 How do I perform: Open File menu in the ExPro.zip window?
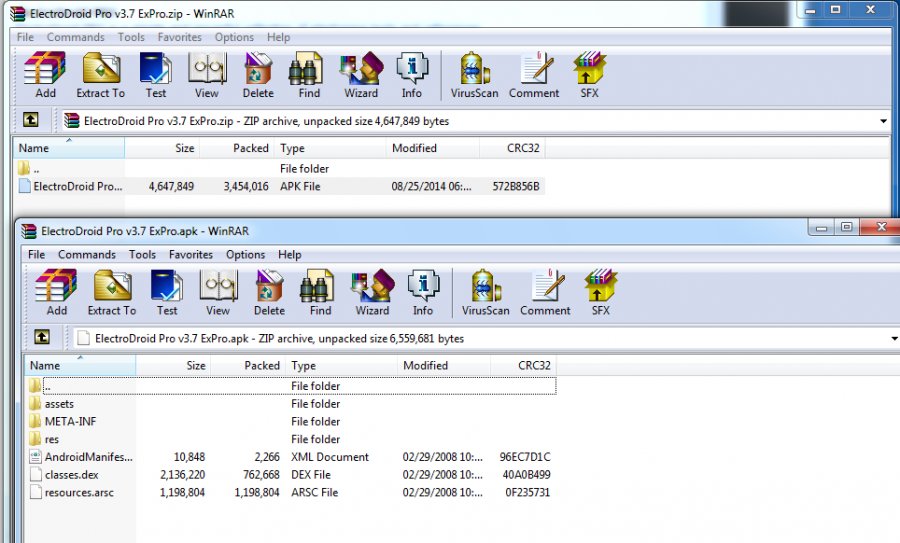click(25, 37)
